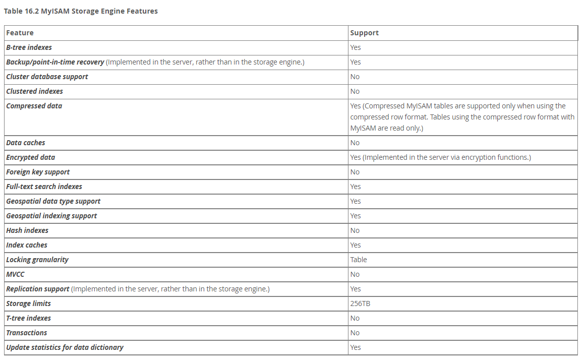588x364 pixels.
Task: Click the table title 'Table 16.2 MyISAM Storage Engine Features'
Action: click(x=81, y=11)
